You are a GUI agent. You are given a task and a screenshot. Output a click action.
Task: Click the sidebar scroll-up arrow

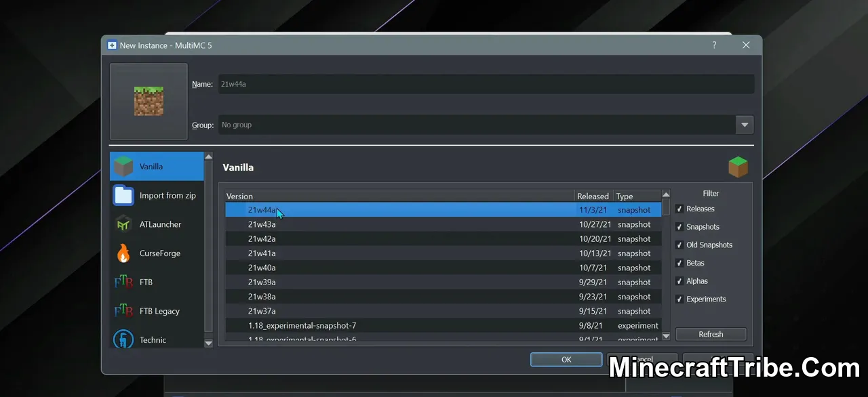[x=208, y=156]
